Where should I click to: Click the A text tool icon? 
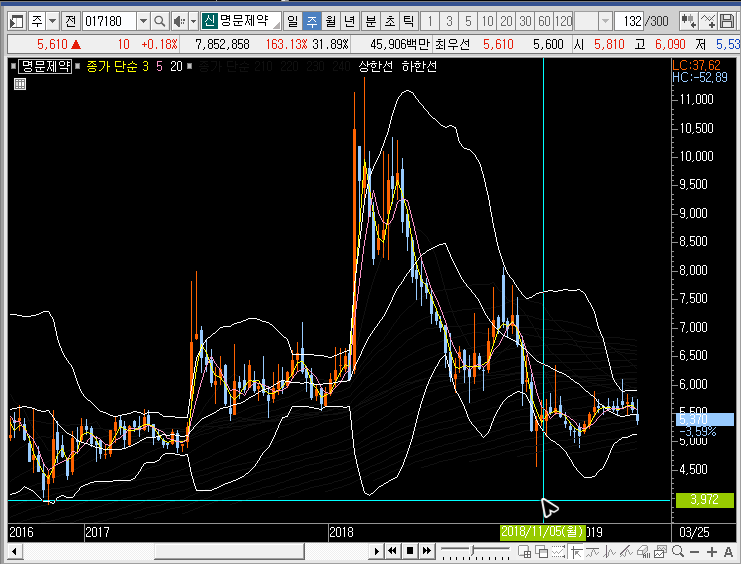pyautogui.click(x=728, y=552)
